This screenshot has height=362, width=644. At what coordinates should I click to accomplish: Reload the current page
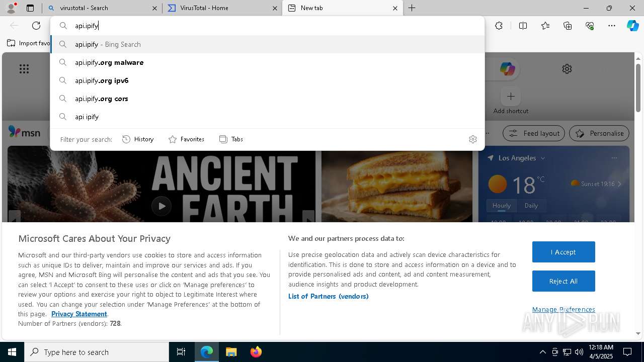tap(36, 26)
